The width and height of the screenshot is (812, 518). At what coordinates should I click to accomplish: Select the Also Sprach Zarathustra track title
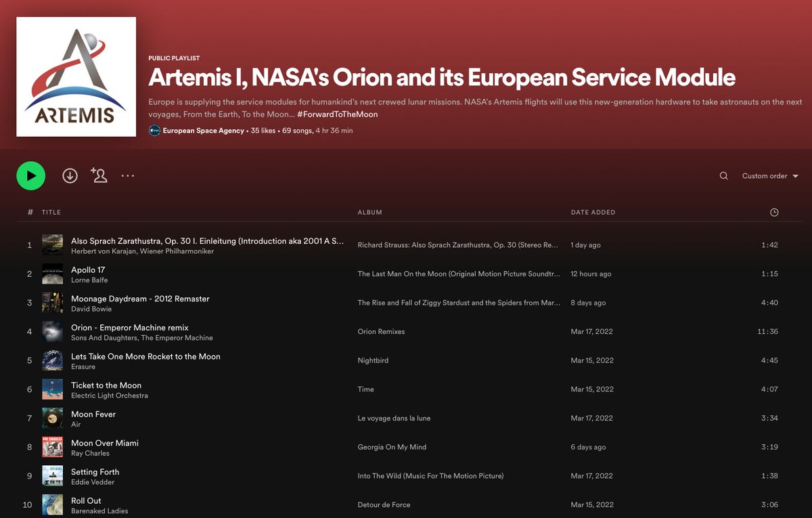tap(207, 241)
